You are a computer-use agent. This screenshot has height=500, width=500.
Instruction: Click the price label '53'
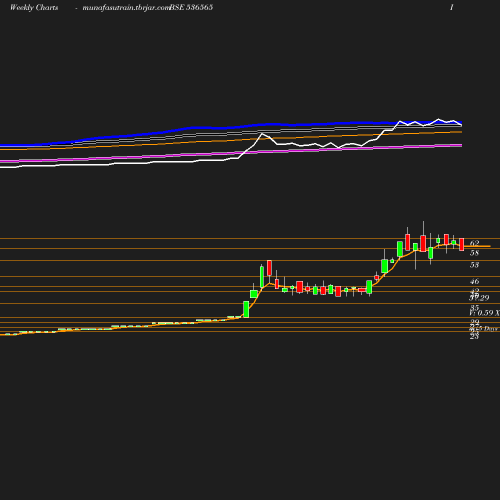474,265
